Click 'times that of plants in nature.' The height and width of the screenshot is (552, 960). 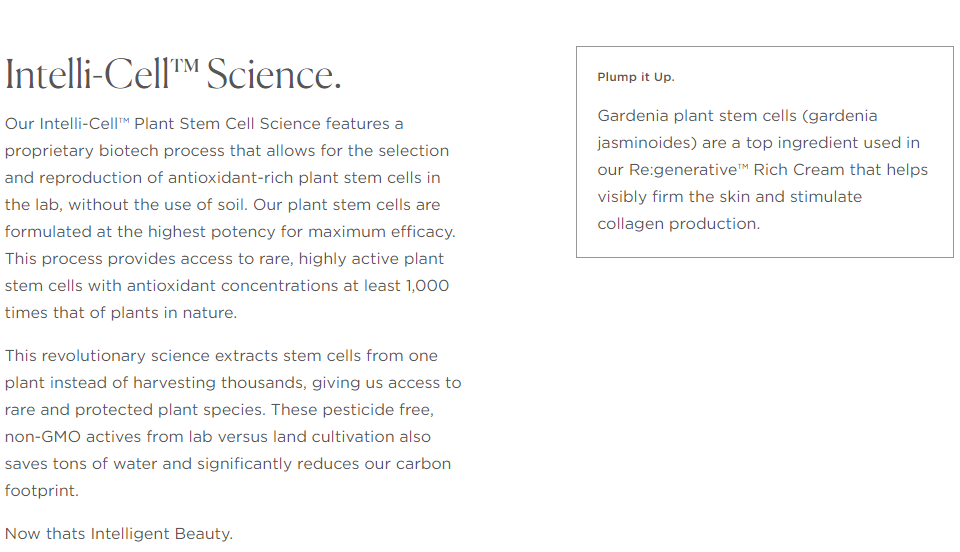pos(121,312)
